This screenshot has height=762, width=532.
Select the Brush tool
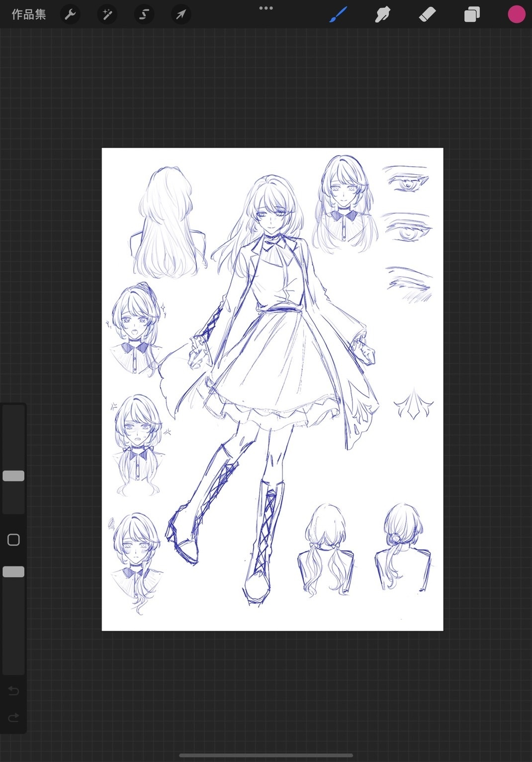point(338,14)
